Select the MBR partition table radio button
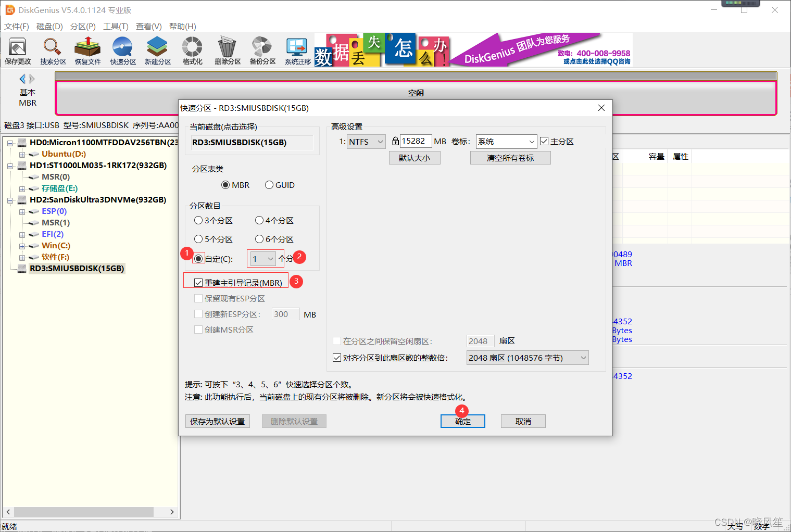 (225, 185)
